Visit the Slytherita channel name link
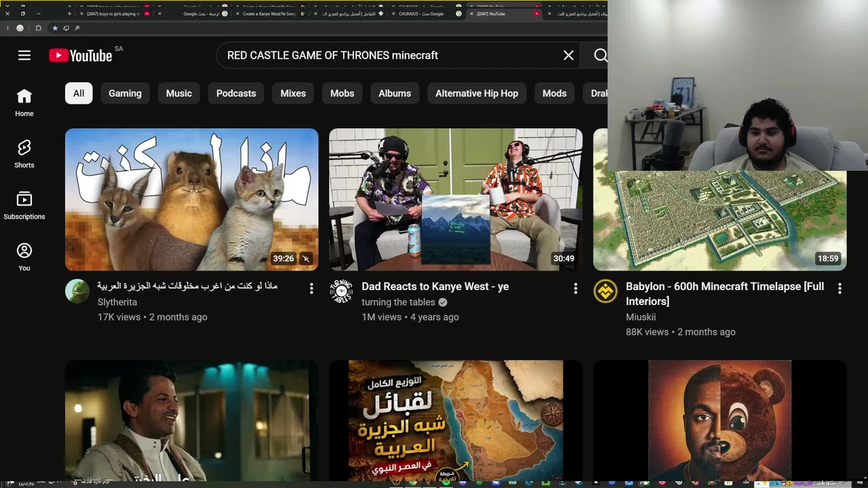The height and width of the screenshot is (488, 868). tap(117, 302)
